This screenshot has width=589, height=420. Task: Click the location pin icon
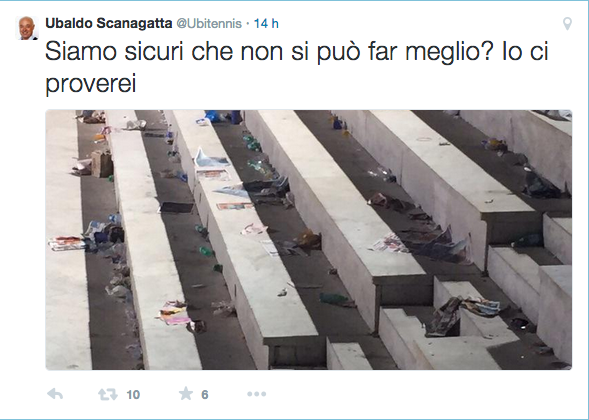(567, 24)
